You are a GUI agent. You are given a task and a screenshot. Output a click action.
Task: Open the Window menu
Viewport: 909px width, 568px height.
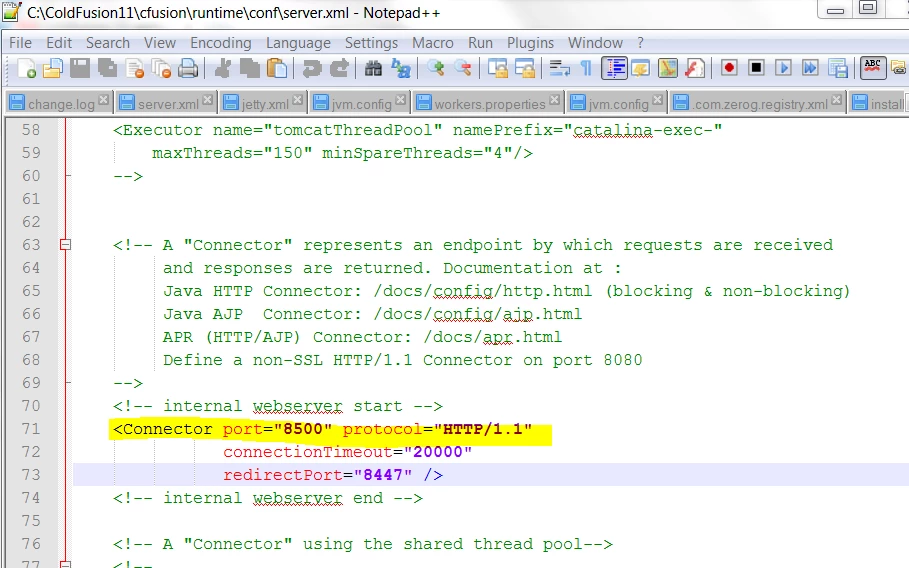(595, 43)
